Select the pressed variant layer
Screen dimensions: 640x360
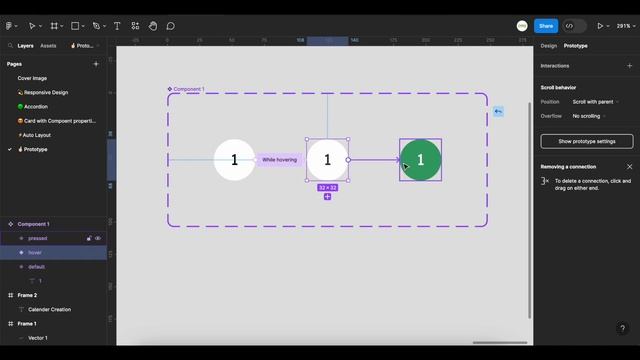[x=38, y=238]
